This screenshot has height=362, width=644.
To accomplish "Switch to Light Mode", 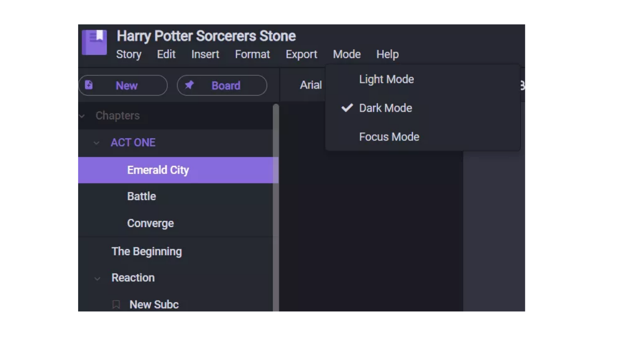I will pos(386,79).
